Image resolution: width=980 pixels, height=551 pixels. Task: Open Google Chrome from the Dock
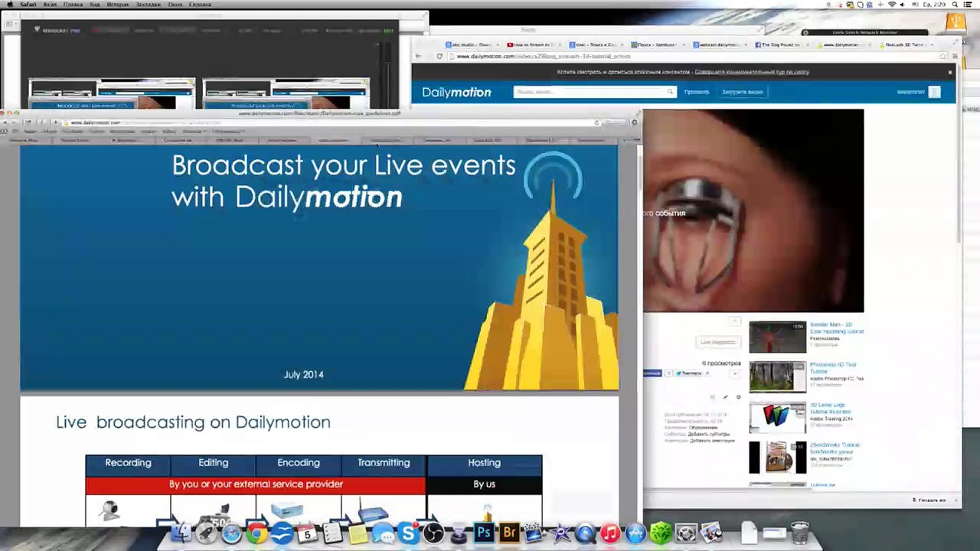[x=256, y=533]
